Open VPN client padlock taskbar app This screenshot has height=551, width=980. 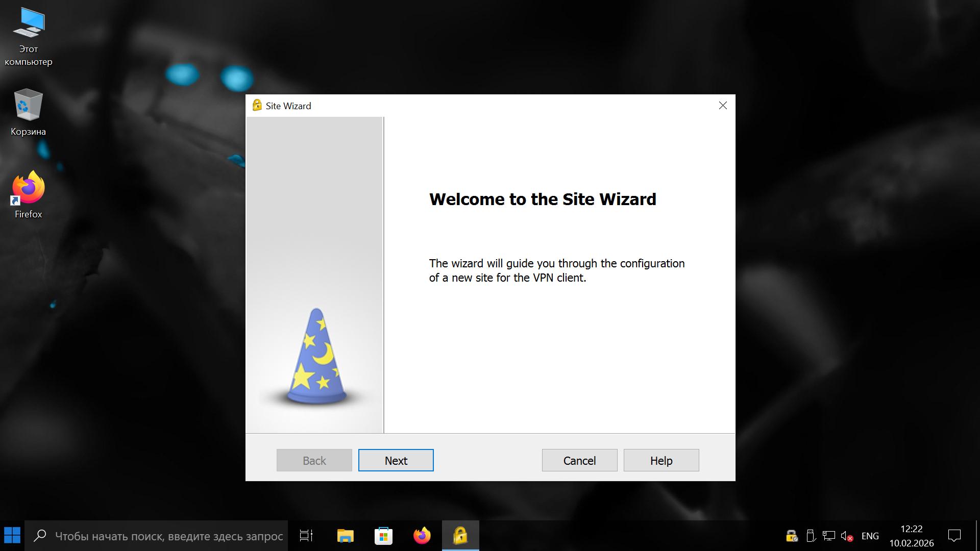click(x=460, y=536)
